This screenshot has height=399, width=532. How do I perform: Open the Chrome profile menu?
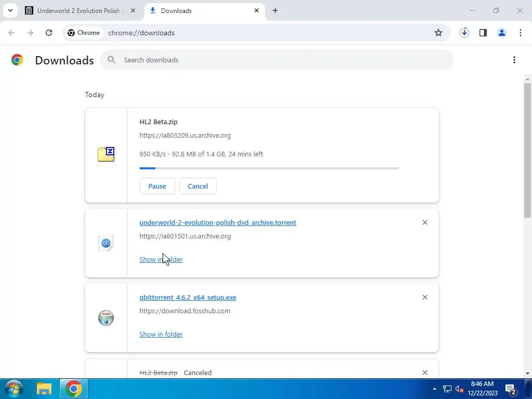click(502, 33)
